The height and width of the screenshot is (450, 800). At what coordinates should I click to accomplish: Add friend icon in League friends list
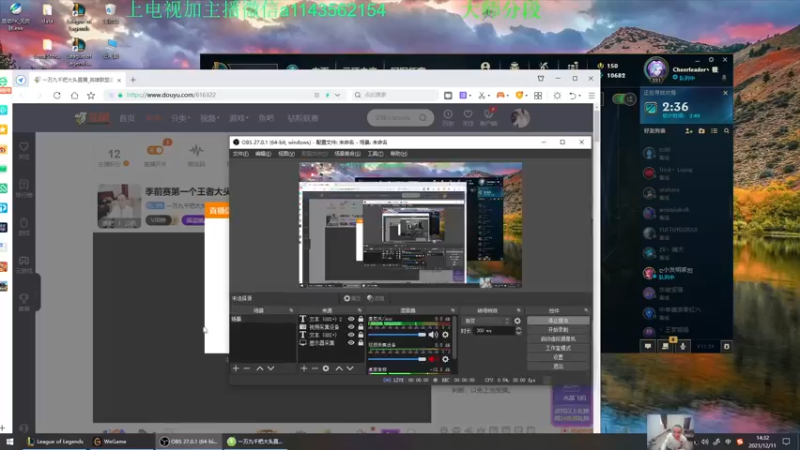point(689,131)
